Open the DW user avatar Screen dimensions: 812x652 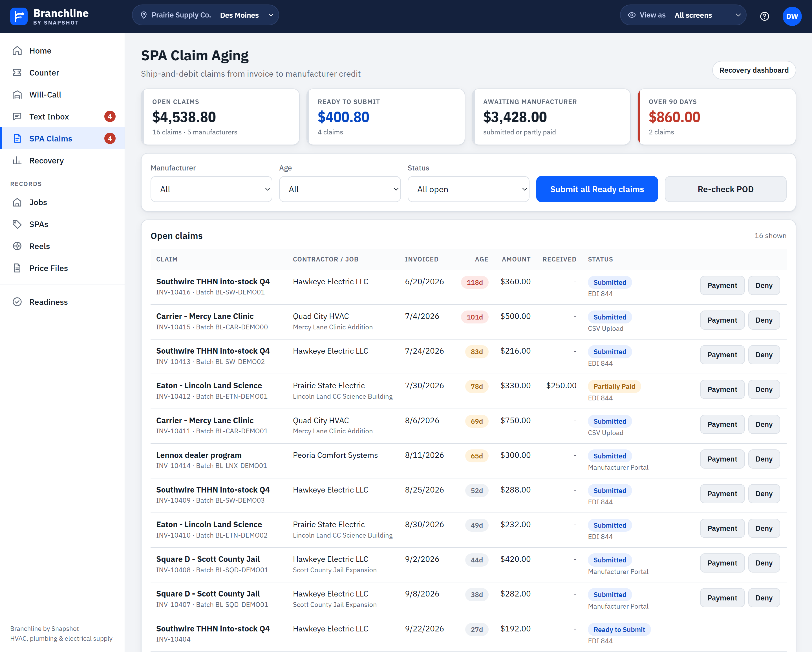(x=792, y=16)
